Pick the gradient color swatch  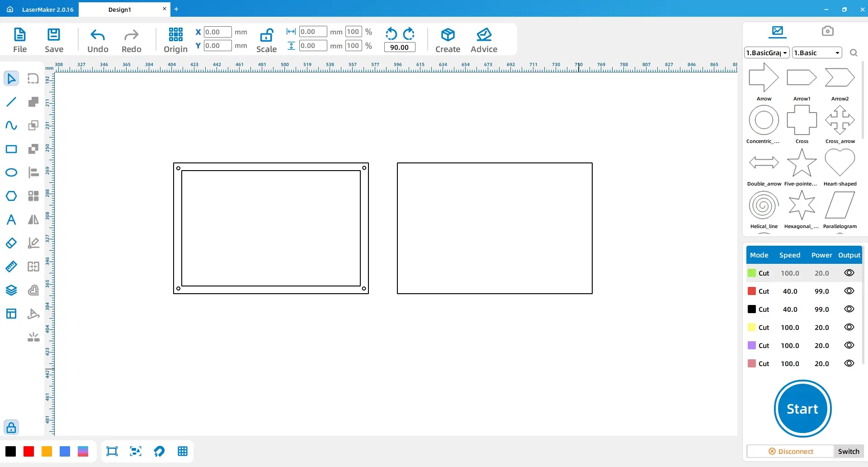point(83,451)
